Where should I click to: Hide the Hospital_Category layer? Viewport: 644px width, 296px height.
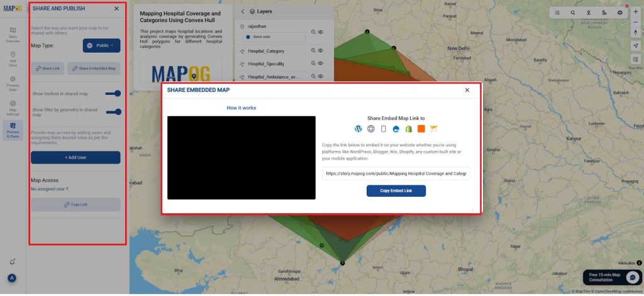click(x=321, y=51)
